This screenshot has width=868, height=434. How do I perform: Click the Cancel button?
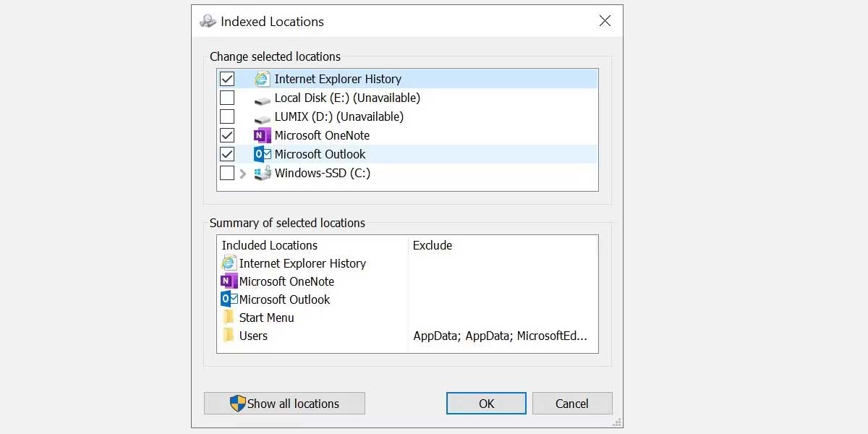click(x=572, y=404)
